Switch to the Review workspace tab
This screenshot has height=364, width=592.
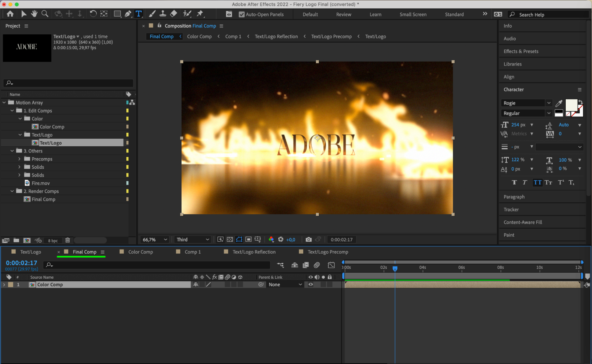click(343, 14)
